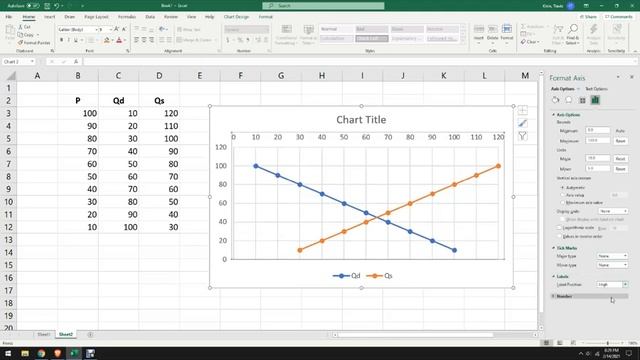Image resolution: width=640 pixels, height=360 pixels.
Task: Click the Format Painter brush
Action: point(34,42)
